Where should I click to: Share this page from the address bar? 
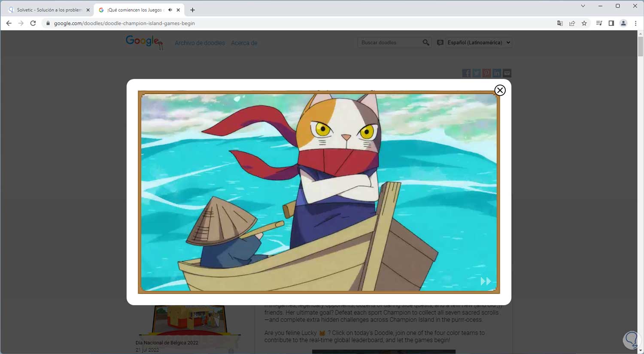tap(572, 23)
